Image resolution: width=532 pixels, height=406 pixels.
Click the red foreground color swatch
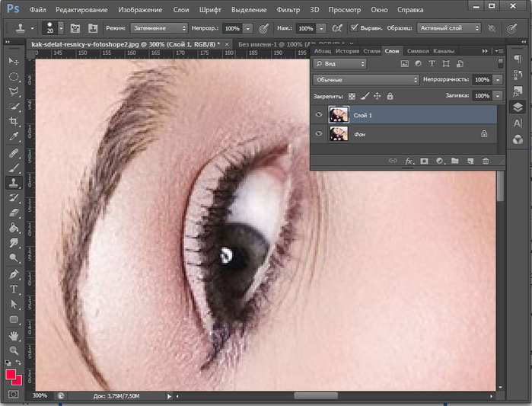point(11,374)
